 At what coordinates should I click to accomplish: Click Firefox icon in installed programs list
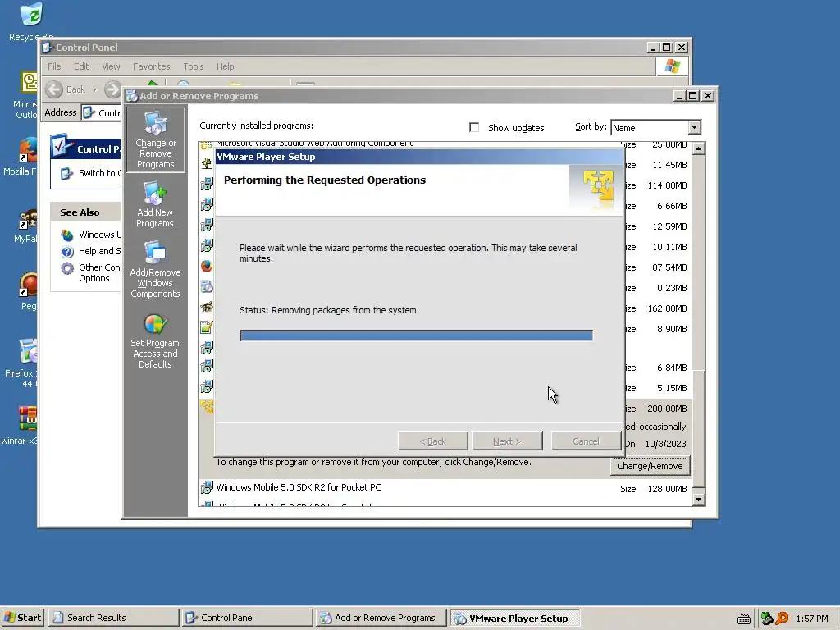[207, 267]
